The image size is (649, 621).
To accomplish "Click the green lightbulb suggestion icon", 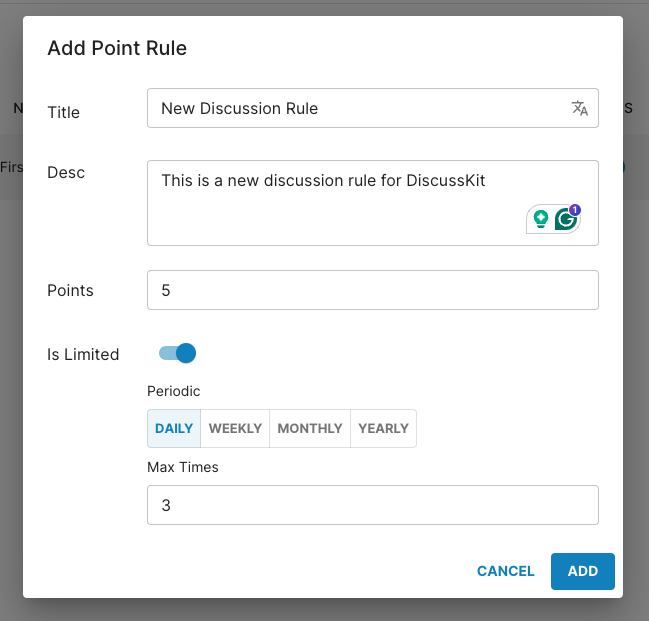I will [541, 219].
